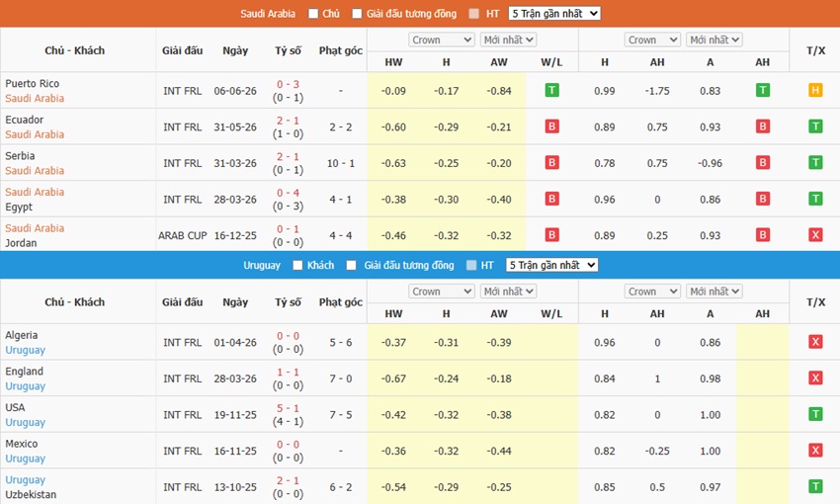The width and height of the screenshot is (840, 504).
Task: Open Mexico team link
Action: tap(22, 444)
